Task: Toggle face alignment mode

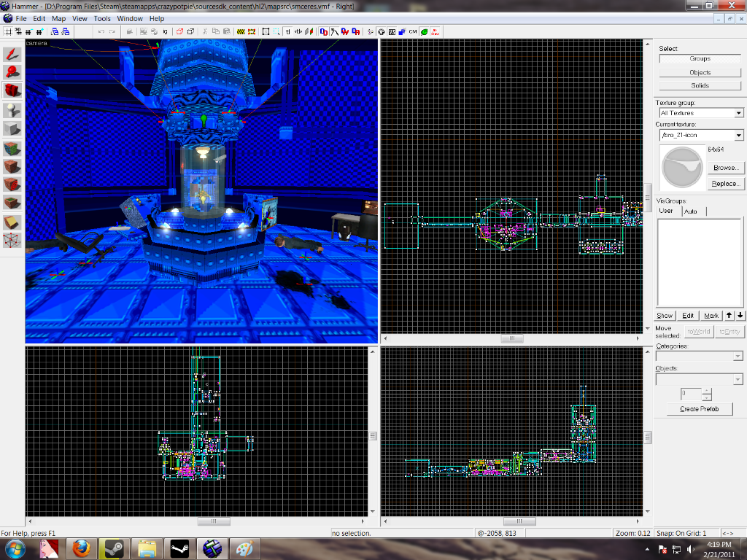Action: [309, 32]
